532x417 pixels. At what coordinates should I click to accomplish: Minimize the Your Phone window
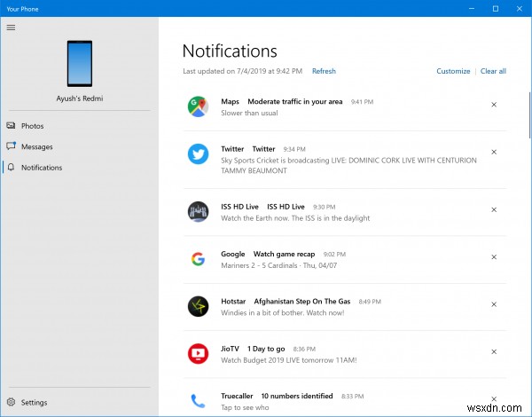[472, 9]
